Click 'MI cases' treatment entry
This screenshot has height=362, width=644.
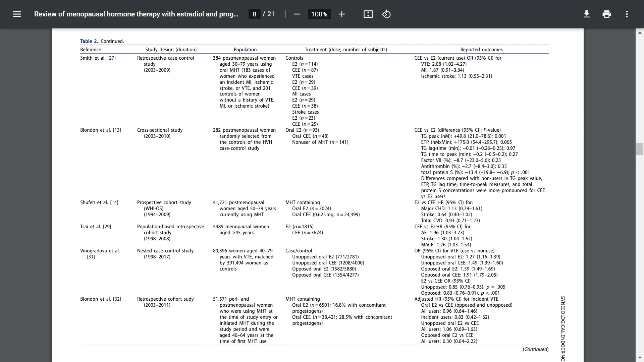[x=301, y=94]
